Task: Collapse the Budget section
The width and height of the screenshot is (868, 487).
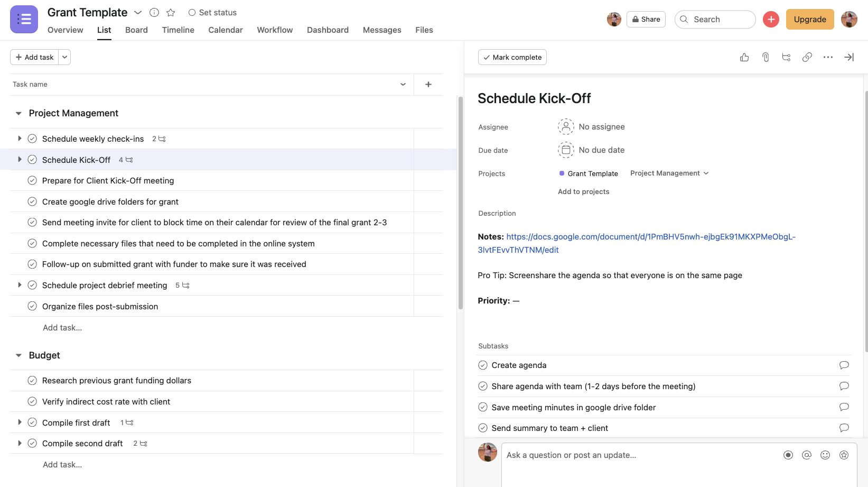Action: (18, 355)
